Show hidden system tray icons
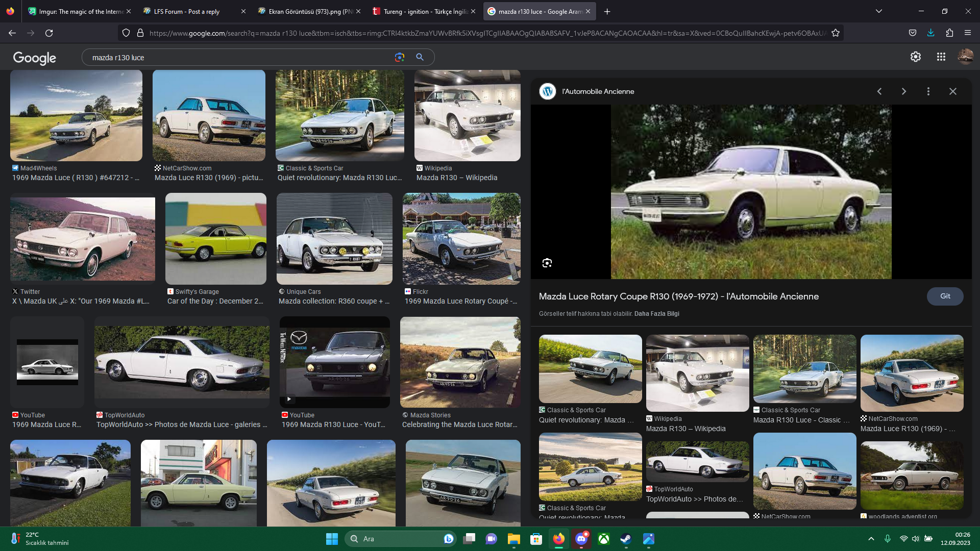980x551 pixels. click(871, 539)
